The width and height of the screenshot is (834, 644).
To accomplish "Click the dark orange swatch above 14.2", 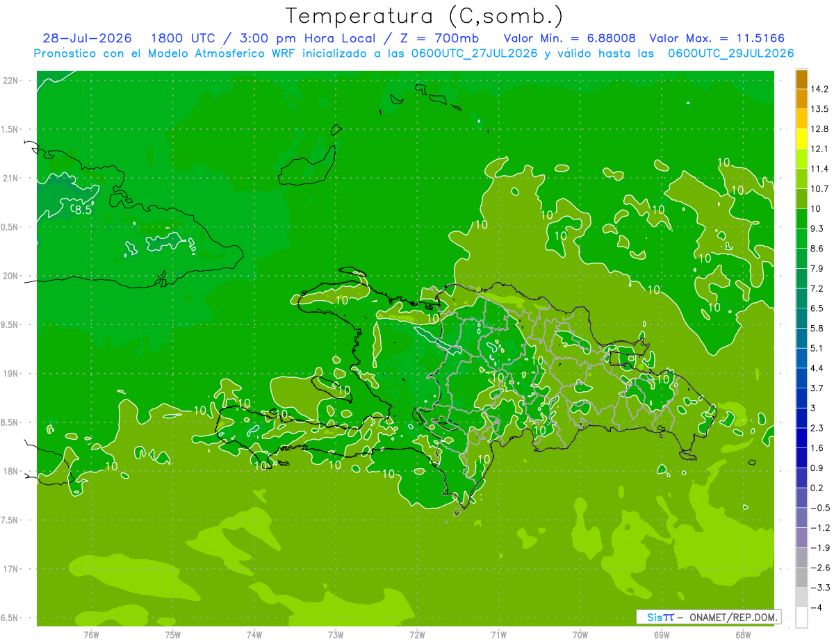I will point(801,79).
